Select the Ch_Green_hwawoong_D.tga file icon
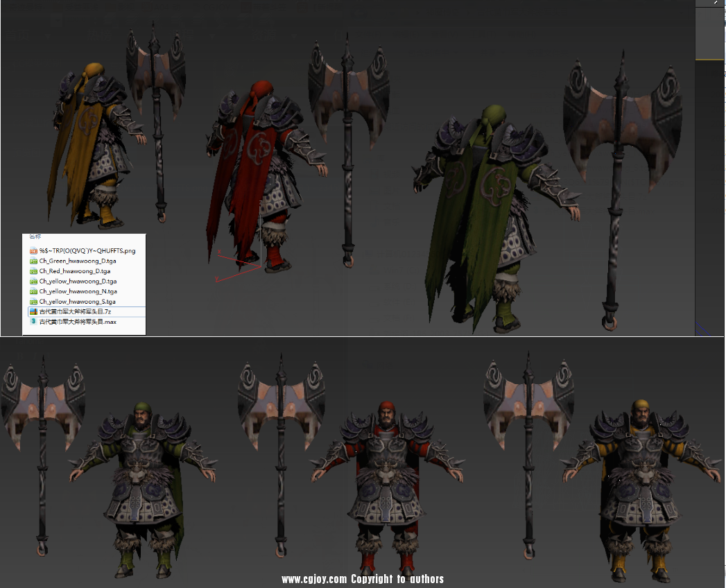The width and height of the screenshot is (726, 588). point(33,261)
